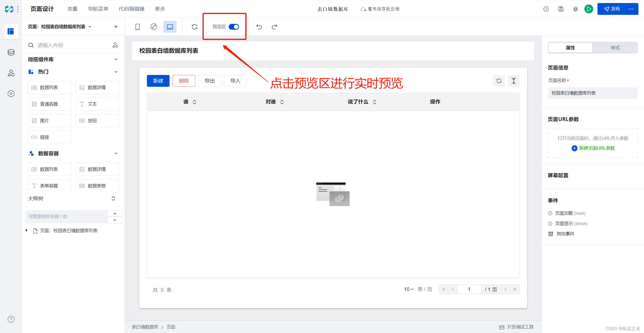This screenshot has height=333, width=644.
Task: Expand the page tree node 校园表白墙数据库列表
Action: 27,230
